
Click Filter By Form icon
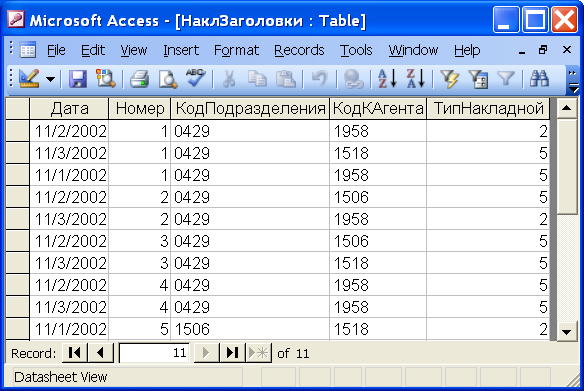click(x=478, y=79)
